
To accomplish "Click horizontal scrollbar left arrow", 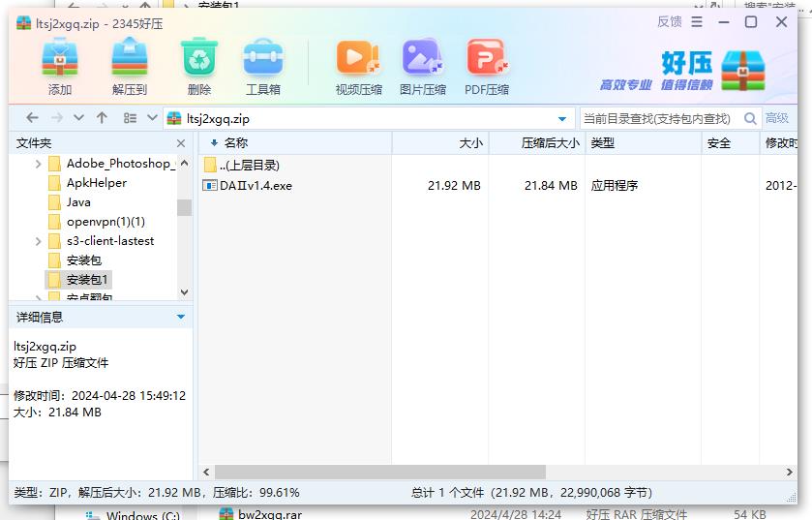I will [x=206, y=472].
